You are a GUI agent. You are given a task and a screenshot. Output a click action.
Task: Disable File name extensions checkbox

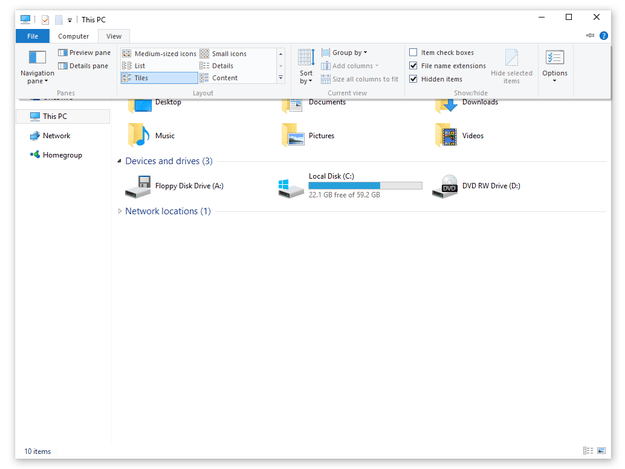[x=413, y=66]
